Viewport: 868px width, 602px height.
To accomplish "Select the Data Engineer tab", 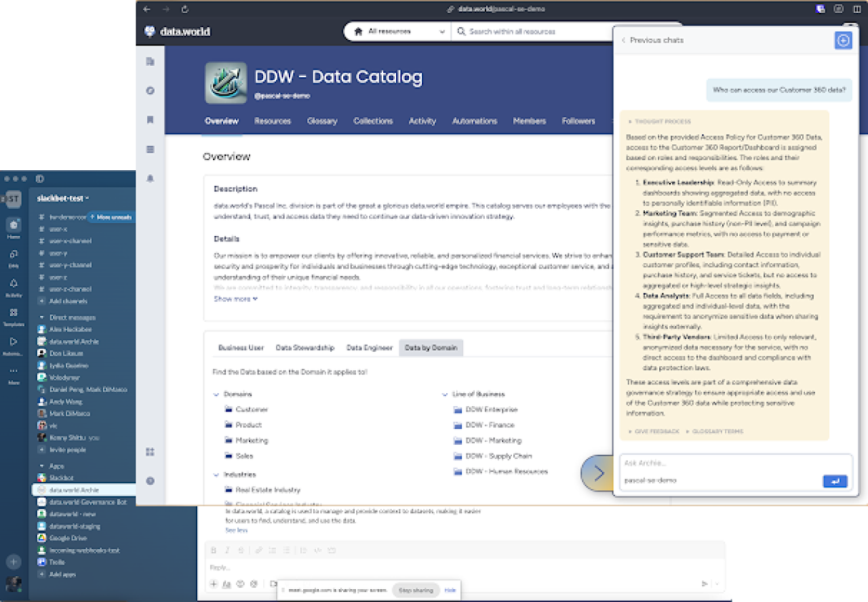I will [x=370, y=348].
